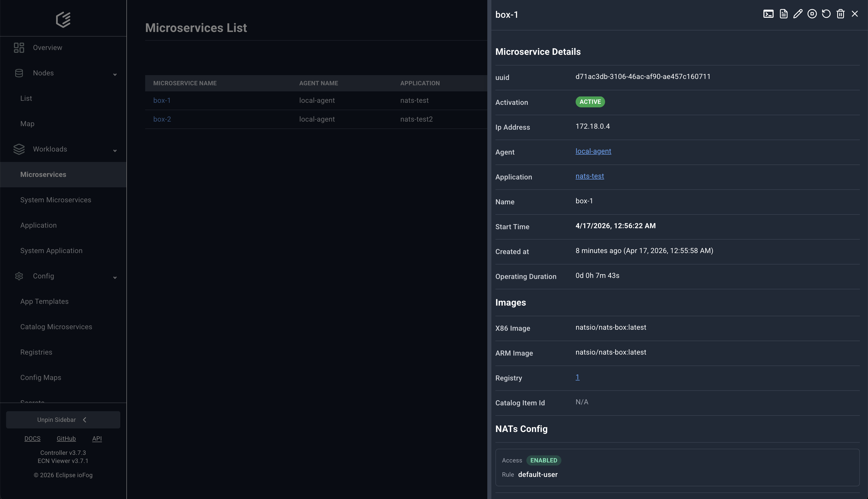Open a terminal session for box-1
Screen dimensions: 868x499
(769, 14)
